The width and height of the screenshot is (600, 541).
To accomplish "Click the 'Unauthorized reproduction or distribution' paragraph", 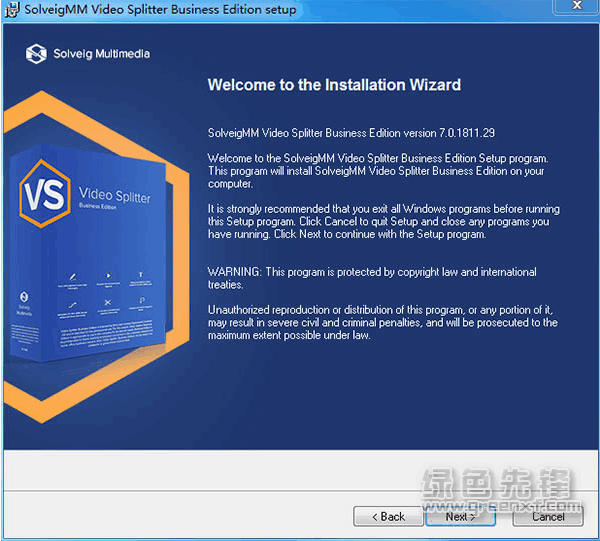I will pos(383,323).
